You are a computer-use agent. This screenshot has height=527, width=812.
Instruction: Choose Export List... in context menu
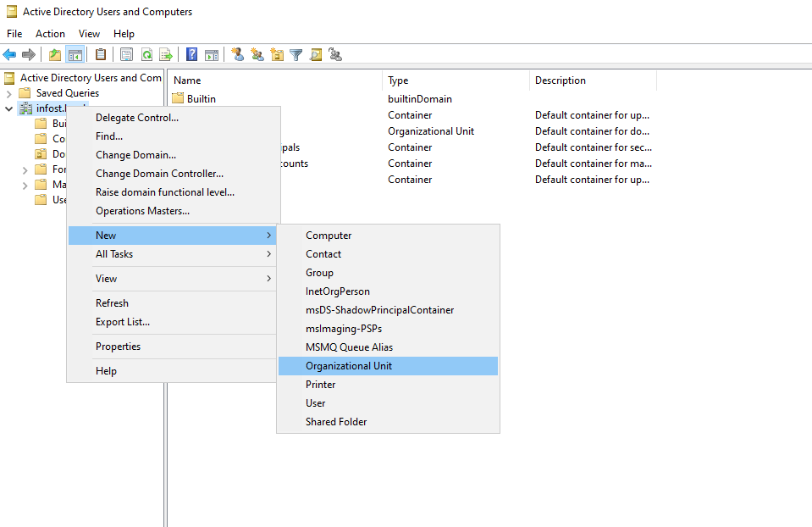click(173, 322)
